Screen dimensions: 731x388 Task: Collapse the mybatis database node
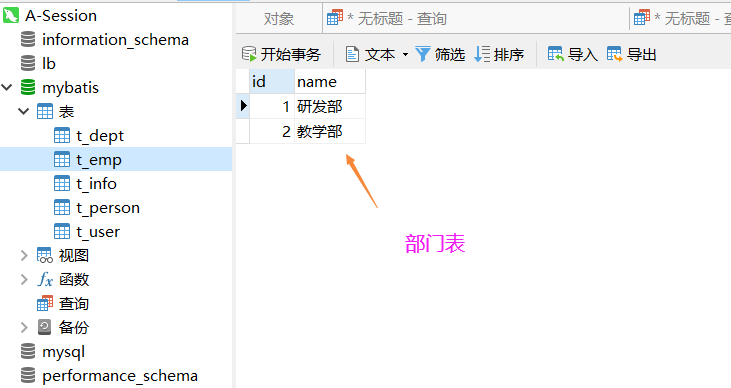[x=7, y=87]
